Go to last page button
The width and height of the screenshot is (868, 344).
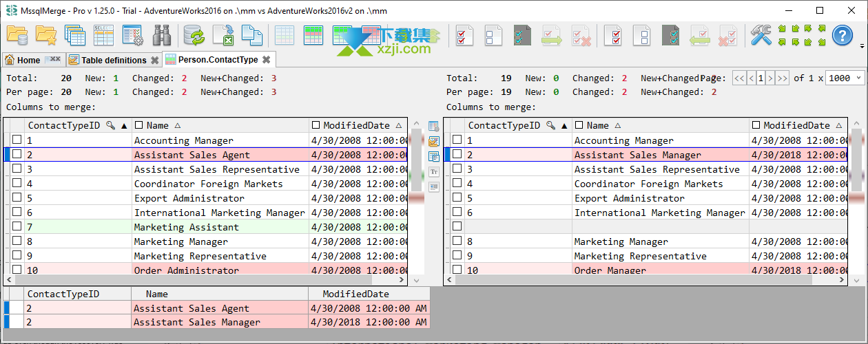(783, 78)
